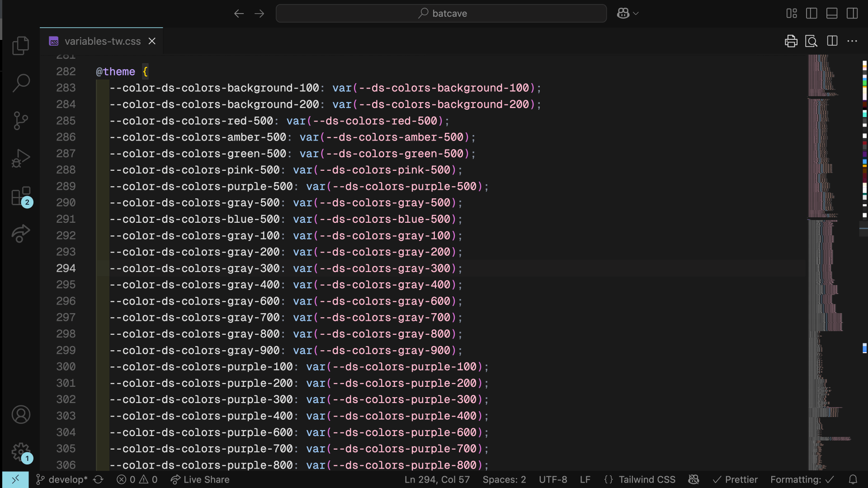
Task: Go forward with the right arrow
Action: pyautogui.click(x=259, y=14)
